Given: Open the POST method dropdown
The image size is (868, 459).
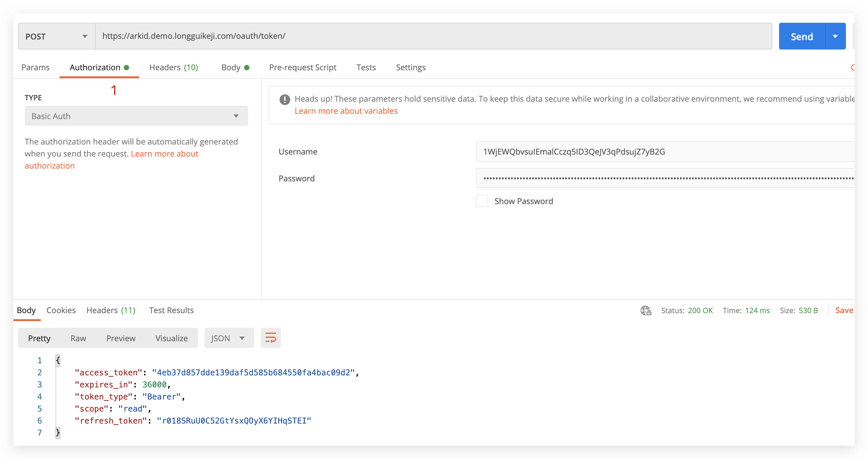Looking at the screenshot, I should pos(56,36).
